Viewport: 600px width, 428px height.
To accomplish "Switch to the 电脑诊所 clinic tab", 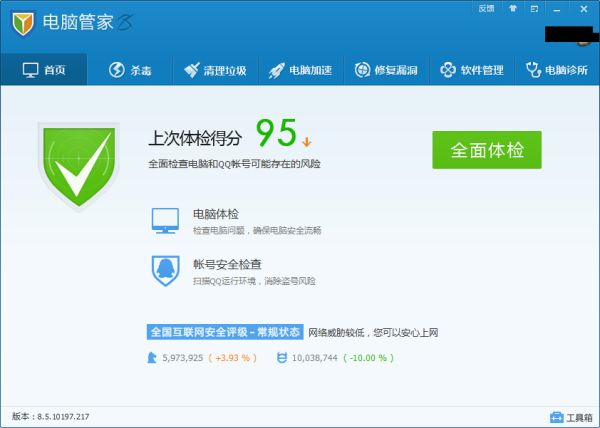I will click(558, 70).
